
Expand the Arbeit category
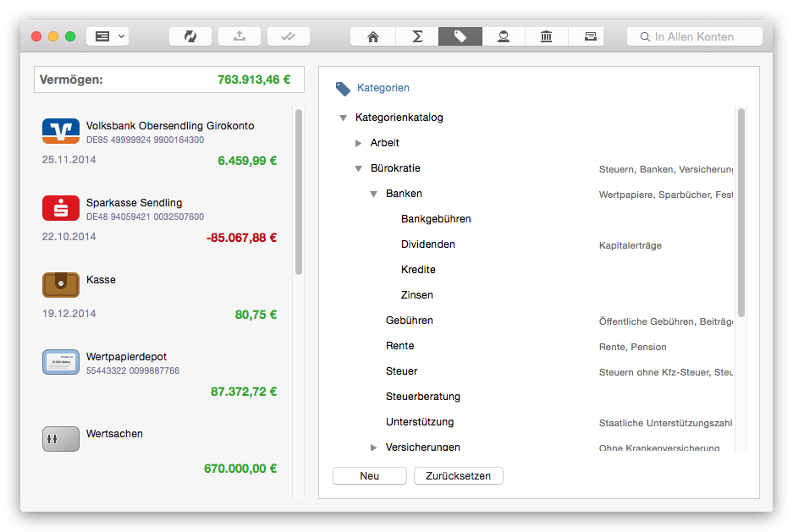coord(358,144)
